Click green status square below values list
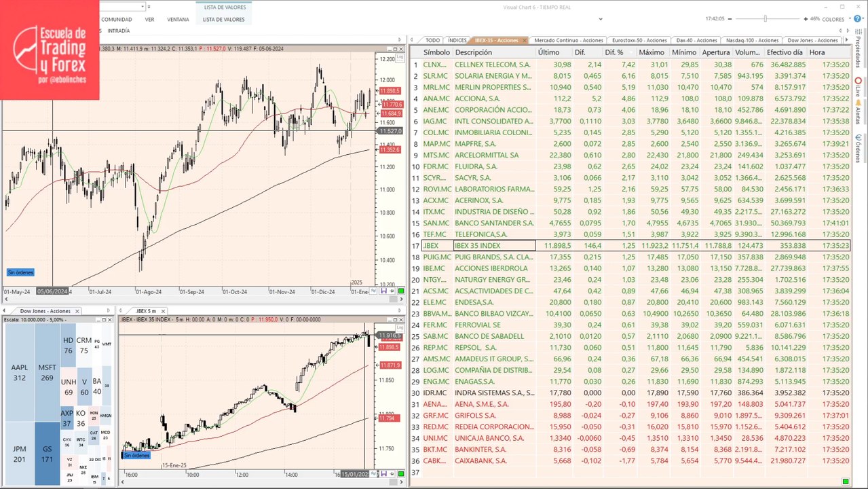The image size is (868, 489). [846, 482]
